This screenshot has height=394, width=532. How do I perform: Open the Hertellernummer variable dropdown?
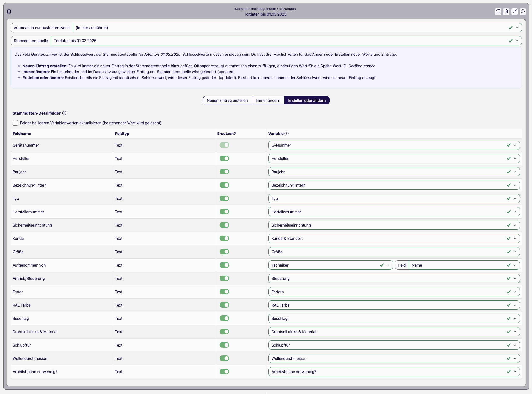pos(394,212)
